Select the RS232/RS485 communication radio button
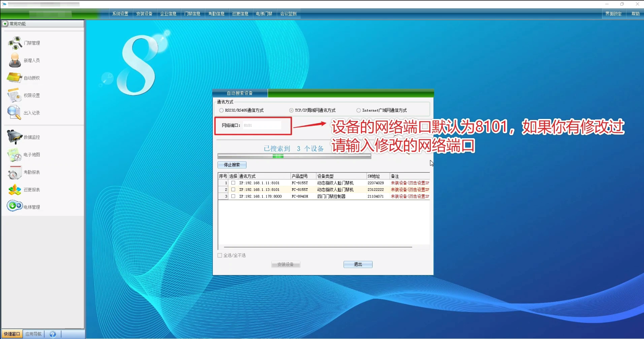The height and width of the screenshot is (339, 644). 221,110
